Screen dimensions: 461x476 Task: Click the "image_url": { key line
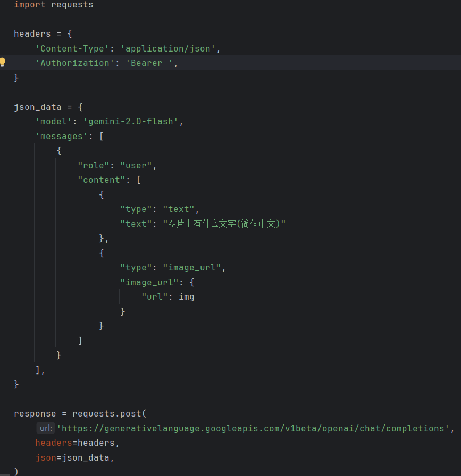click(157, 282)
